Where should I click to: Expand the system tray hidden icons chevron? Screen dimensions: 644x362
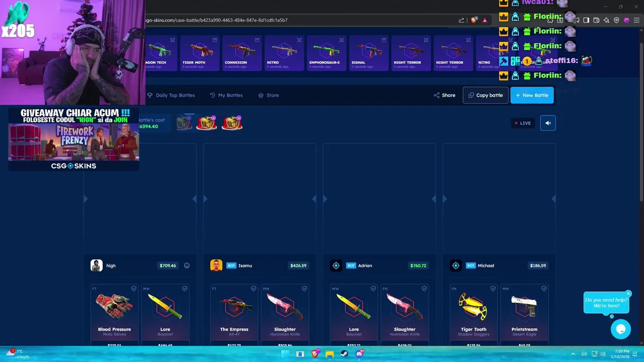tap(572, 354)
